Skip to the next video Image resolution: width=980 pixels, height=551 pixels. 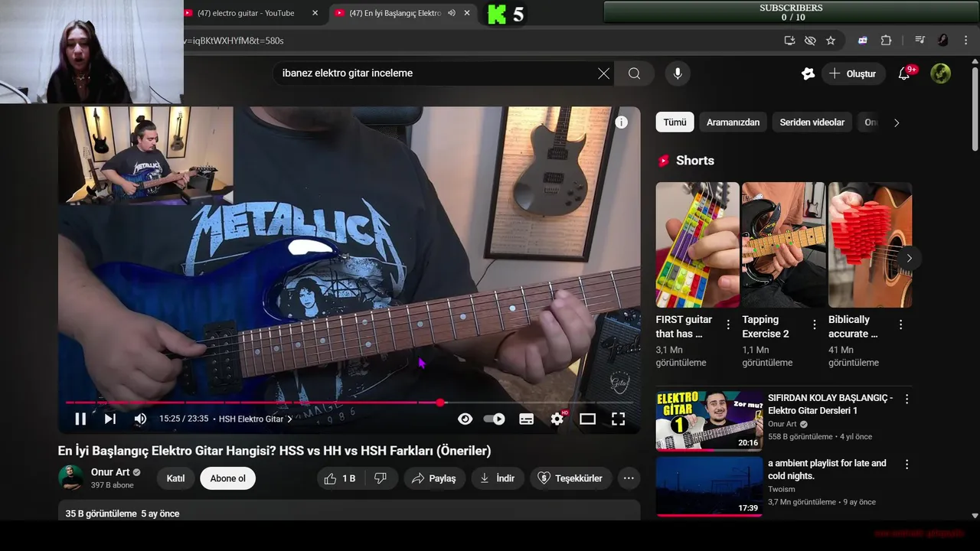[x=109, y=419]
